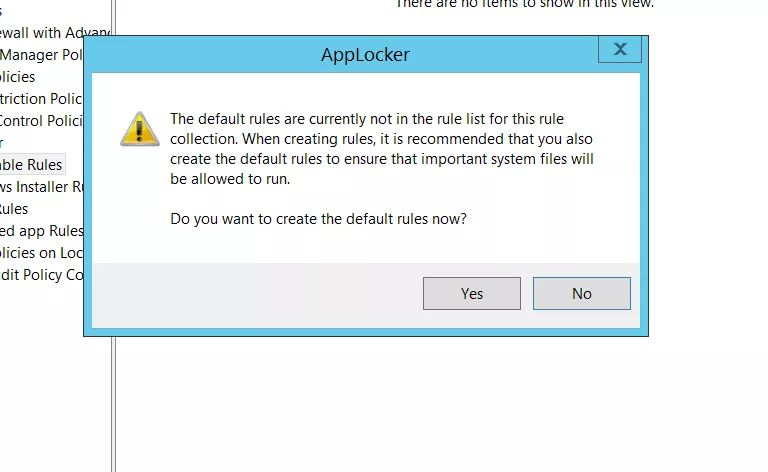Image resolution: width=768 pixels, height=472 pixels.
Task: Close the AppLocker dialog with X
Action: [620, 49]
